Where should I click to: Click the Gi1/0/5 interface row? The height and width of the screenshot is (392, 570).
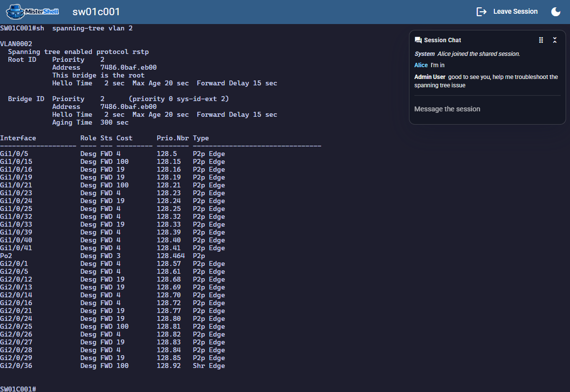click(x=112, y=154)
